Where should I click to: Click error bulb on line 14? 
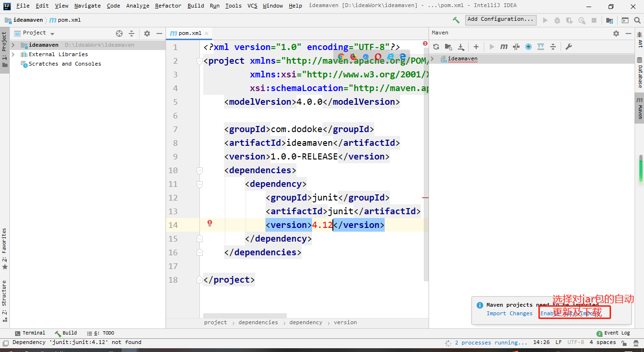point(210,223)
